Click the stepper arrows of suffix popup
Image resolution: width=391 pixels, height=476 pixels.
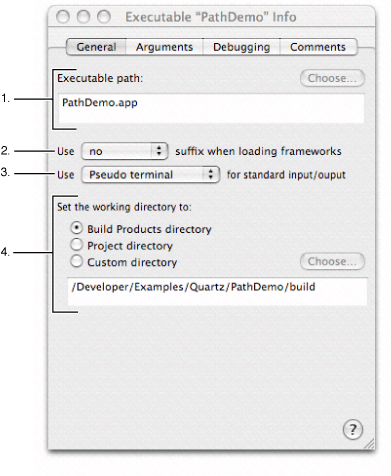(159, 151)
